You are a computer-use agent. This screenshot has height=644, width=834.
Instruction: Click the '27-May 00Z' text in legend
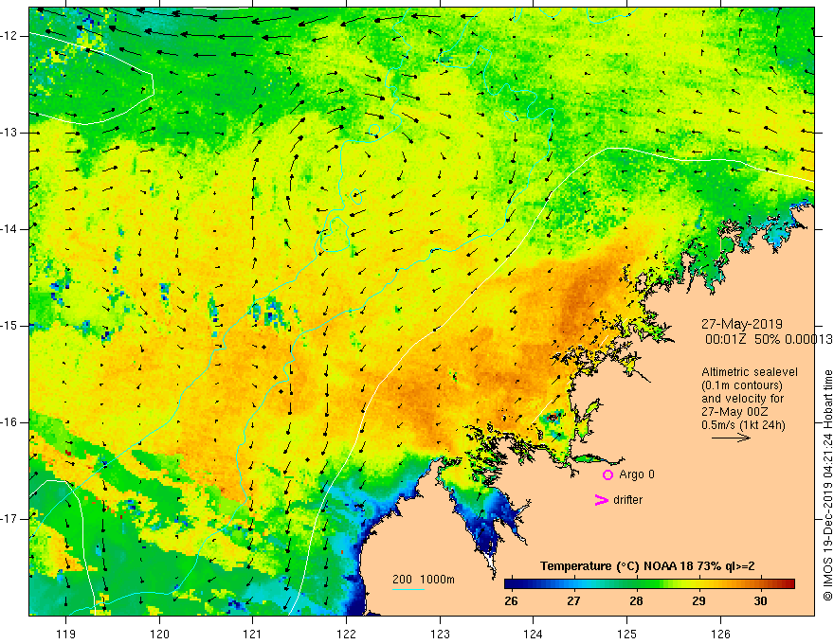(735, 412)
